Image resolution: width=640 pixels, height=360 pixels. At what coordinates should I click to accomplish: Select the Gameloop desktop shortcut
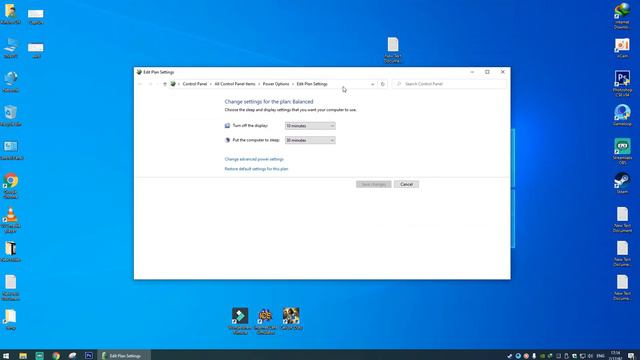(x=622, y=115)
